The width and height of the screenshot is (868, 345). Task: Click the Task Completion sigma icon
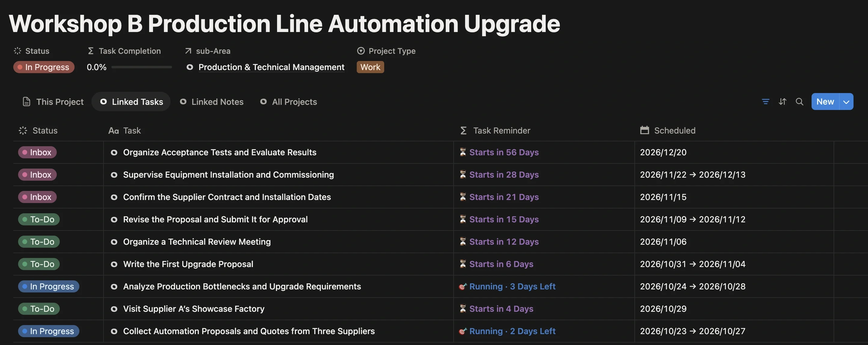point(90,51)
